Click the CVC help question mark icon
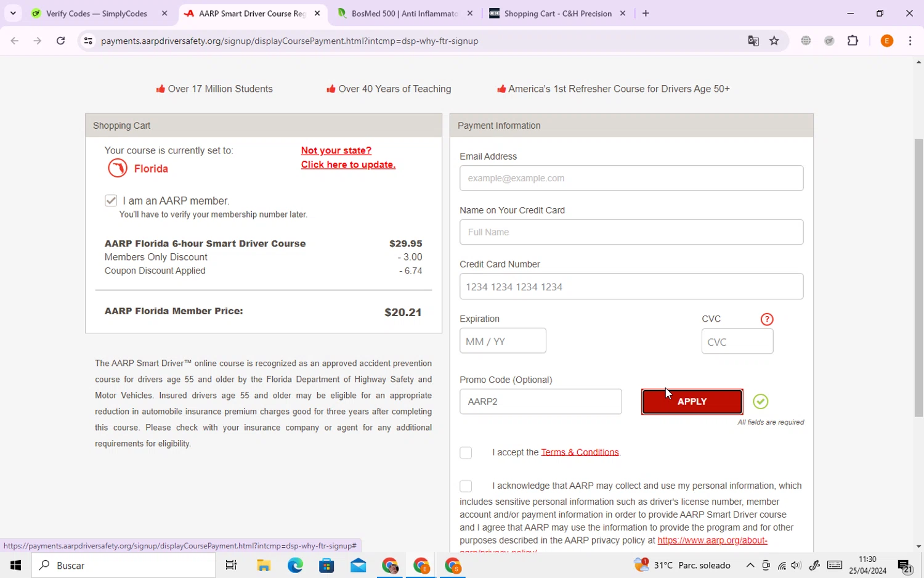Image resolution: width=924 pixels, height=578 pixels. pos(767,319)
